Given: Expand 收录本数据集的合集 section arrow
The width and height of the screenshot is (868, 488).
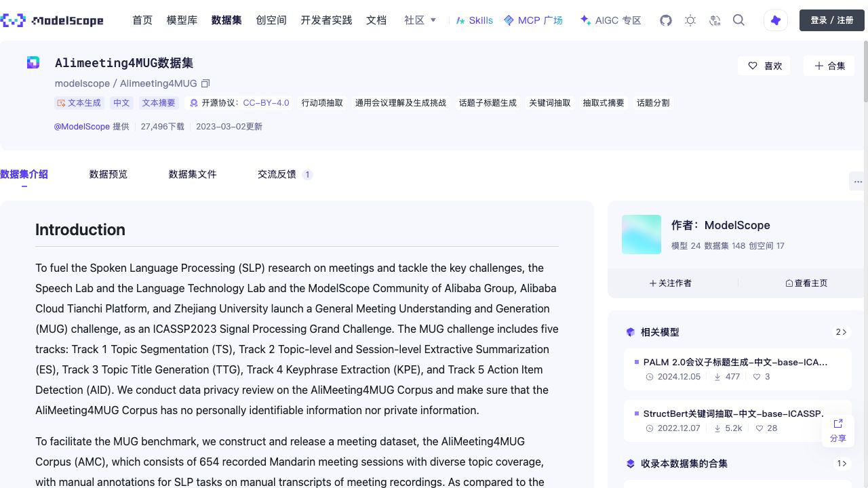Looking at the screenshot, I should click(842, 464).
